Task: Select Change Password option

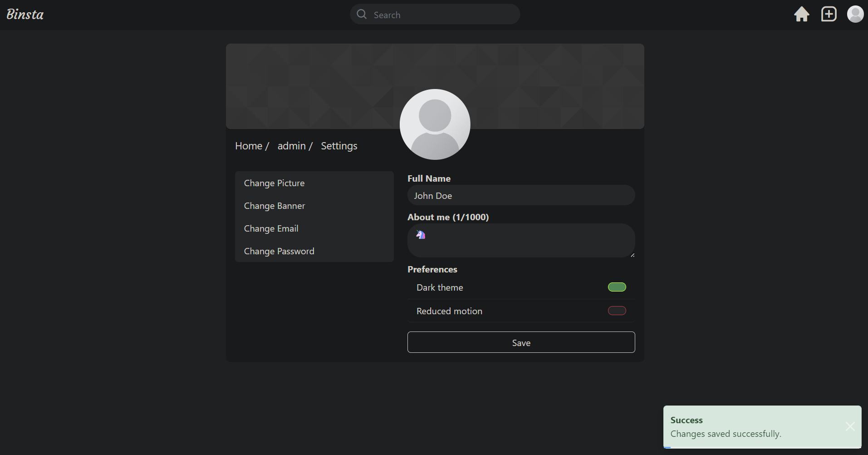Action: tap(279, 251)
